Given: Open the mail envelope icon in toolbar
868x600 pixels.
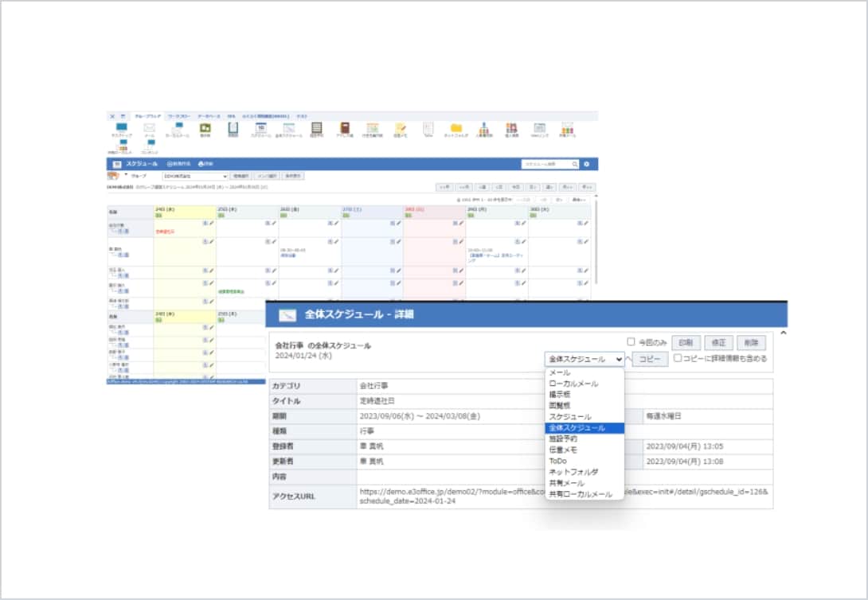Looking at the screenshot, I should pos(150,128).
